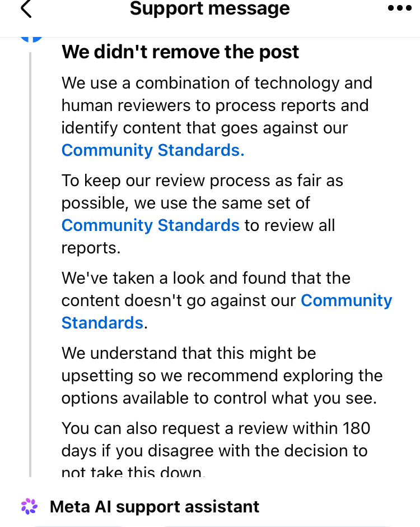The height and width of the screenshot is (527, 420).
Task: Click 'options available to control what you see'
Action: 219,398
